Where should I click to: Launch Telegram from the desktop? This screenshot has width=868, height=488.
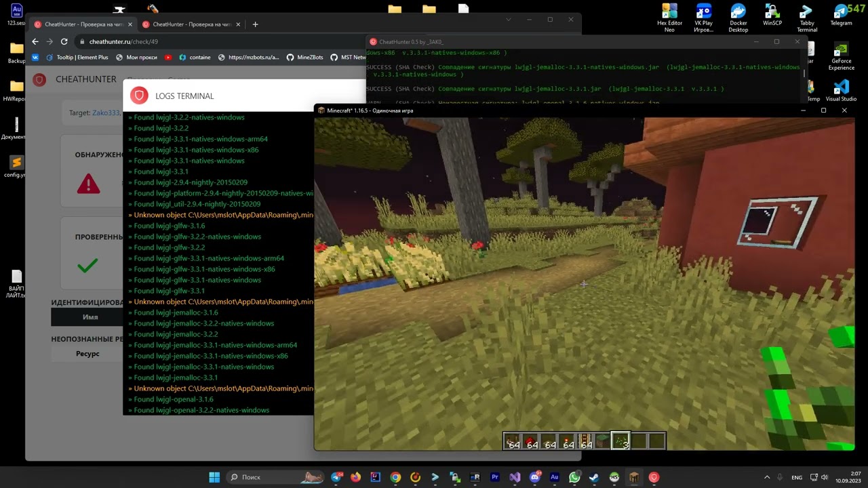point(841,15)
